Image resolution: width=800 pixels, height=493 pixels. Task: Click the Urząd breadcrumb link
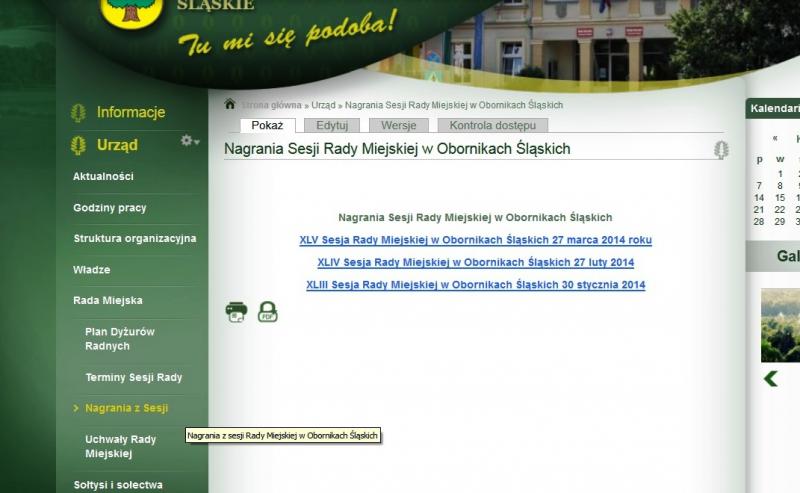tap(323, 105)
